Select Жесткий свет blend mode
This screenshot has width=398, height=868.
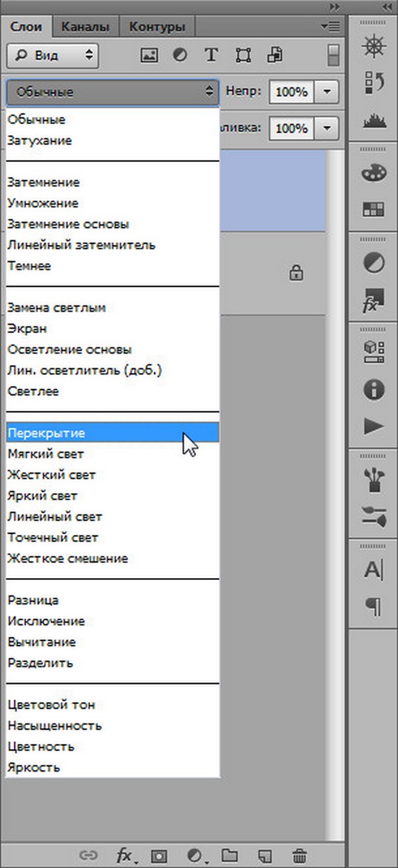click(x=112, y=475)
